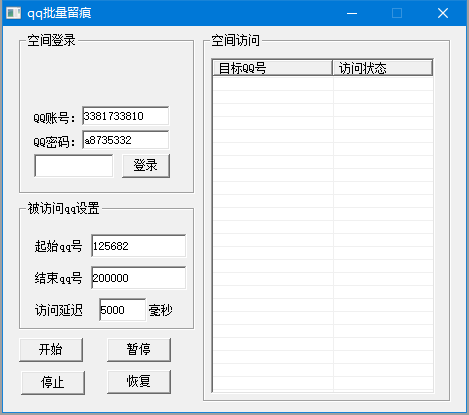Image resolution: width=469 pixels, height=415 pixels.
Task: Click the 结束qq号 label
Action: (58, 278)
